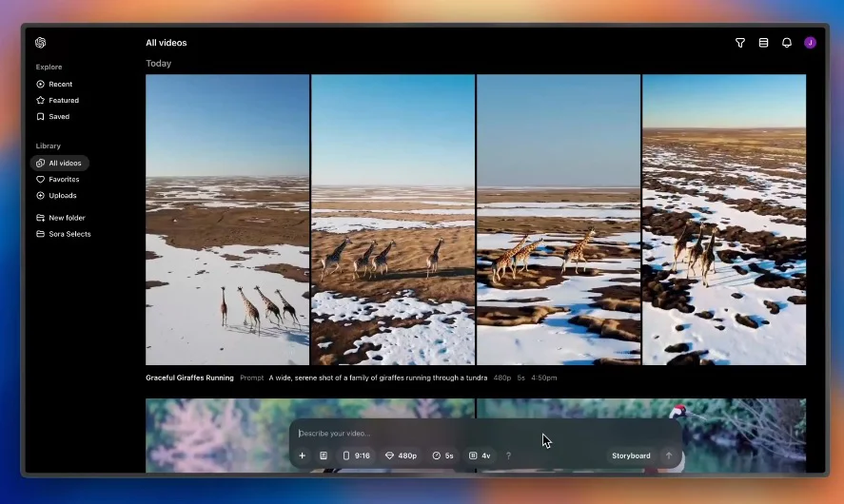Click the Saved bookmark icon
This screenshot has height=504, width=844.
coord(40,116)
